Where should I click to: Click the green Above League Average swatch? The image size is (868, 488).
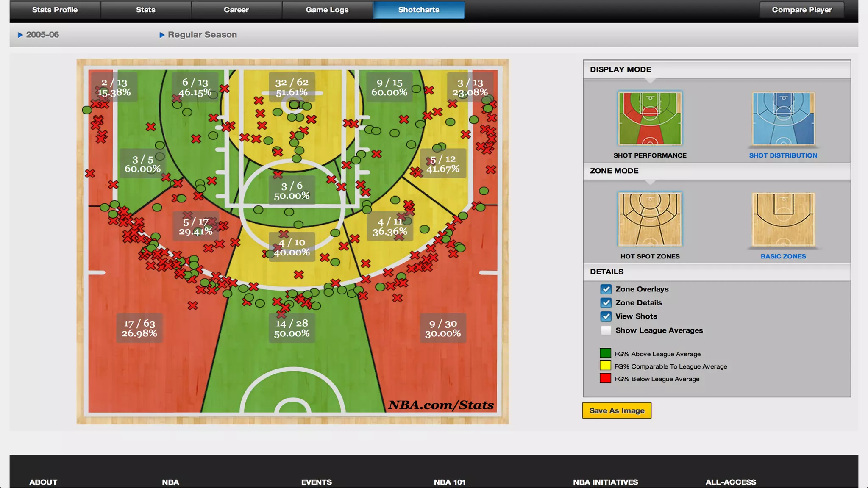(x=605, y=353)
